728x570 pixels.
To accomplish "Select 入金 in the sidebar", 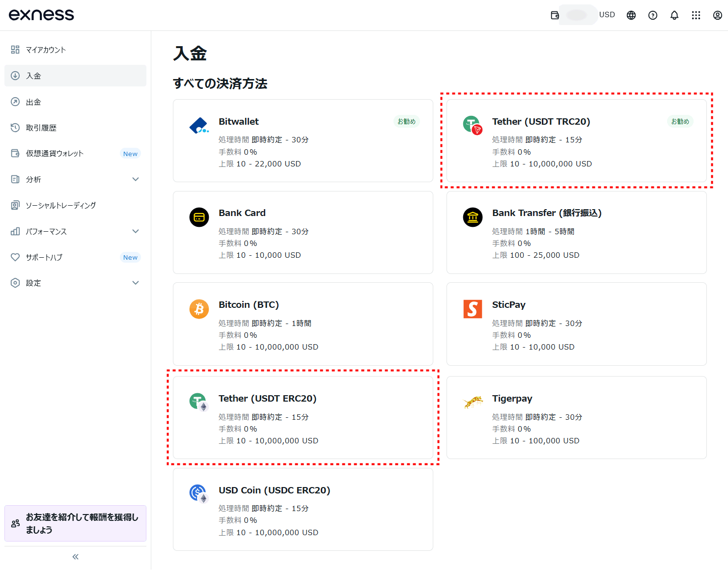I will tap(75, 76).
